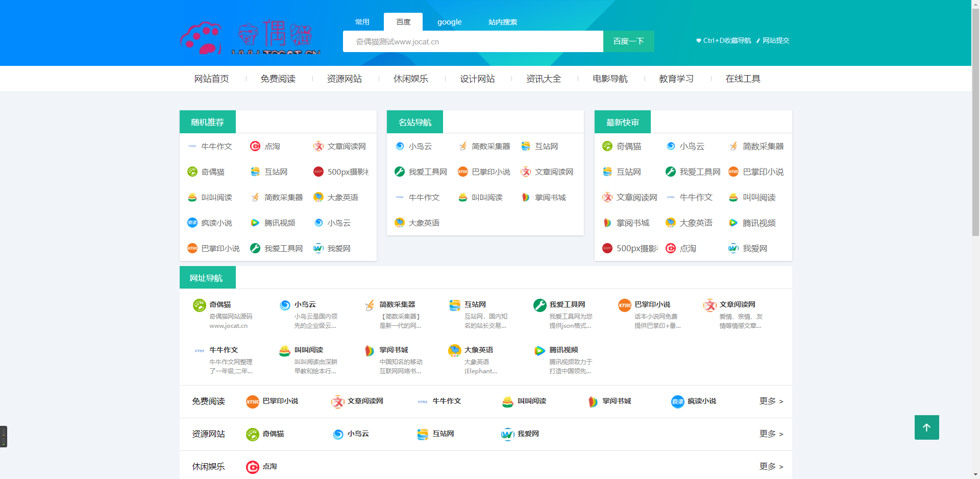
Task: Open 免费阅读 category label in list
Action: pyautogui.click(x=208, y=401)
